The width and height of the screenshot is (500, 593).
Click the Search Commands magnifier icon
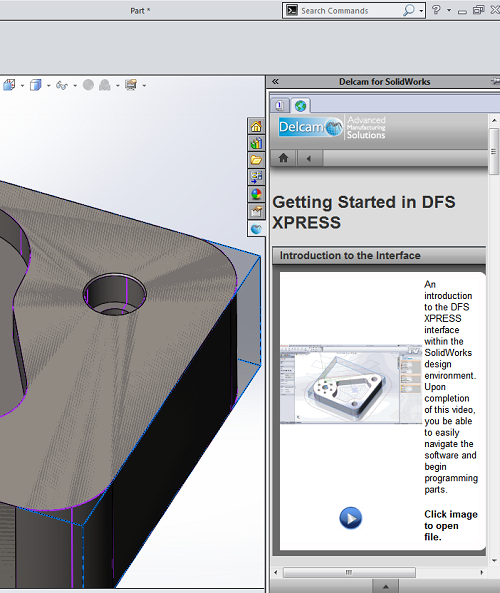[408, 10]
